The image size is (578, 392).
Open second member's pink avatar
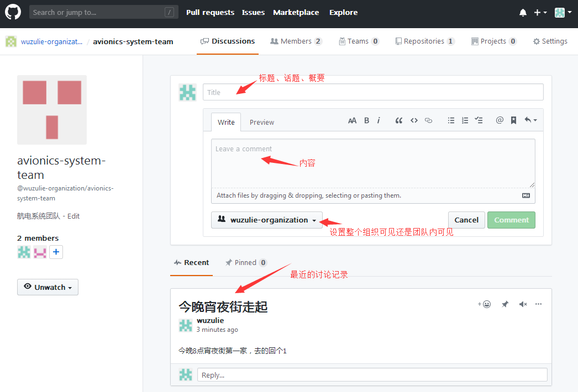[x=40, y=252]
